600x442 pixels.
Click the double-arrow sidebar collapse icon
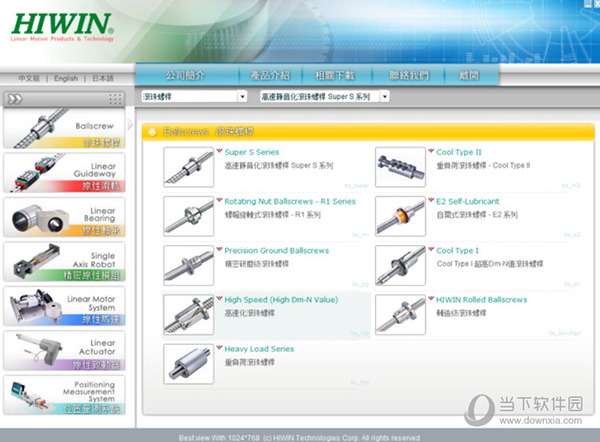[x=15, y=99]
